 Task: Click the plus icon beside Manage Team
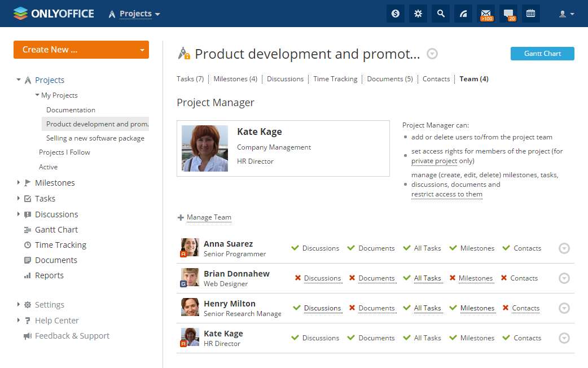point(181,217)
